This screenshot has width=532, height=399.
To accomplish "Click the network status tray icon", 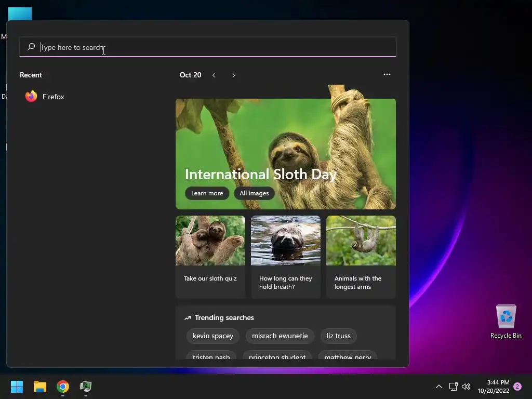I will click(453, 387).
